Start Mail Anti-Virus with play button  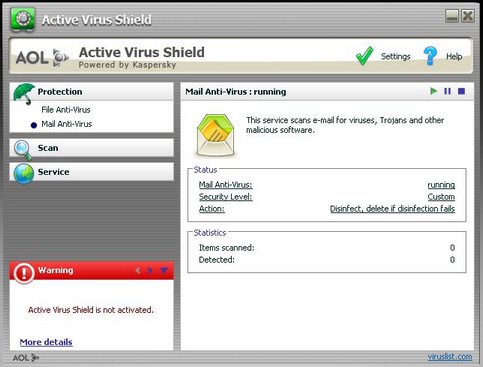pyautogui.click(x=433, y=91)
